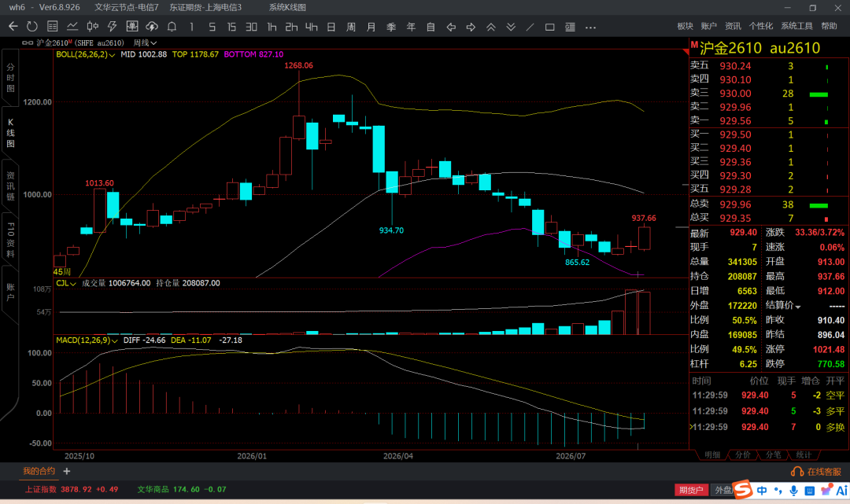This screenshot has width=850, height=504.
Task: Open the more options ellipsis
Action: (x=591, y=27)
